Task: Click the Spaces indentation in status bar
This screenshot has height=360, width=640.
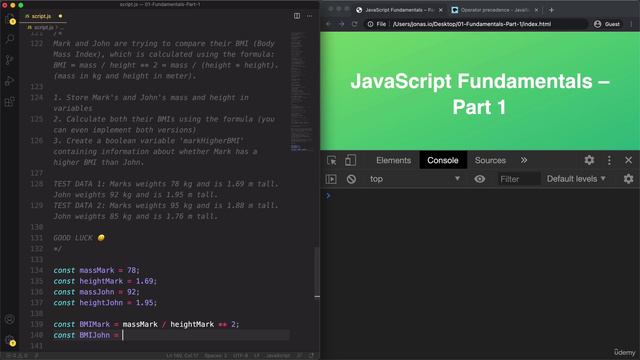Action: [x=215, y=356]
